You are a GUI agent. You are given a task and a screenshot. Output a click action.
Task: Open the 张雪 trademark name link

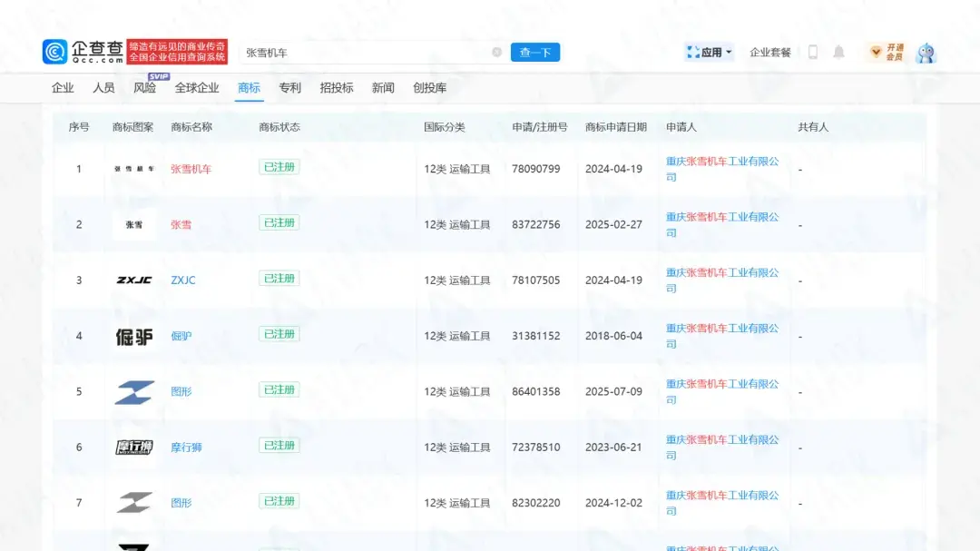click(x=181, y=224)
